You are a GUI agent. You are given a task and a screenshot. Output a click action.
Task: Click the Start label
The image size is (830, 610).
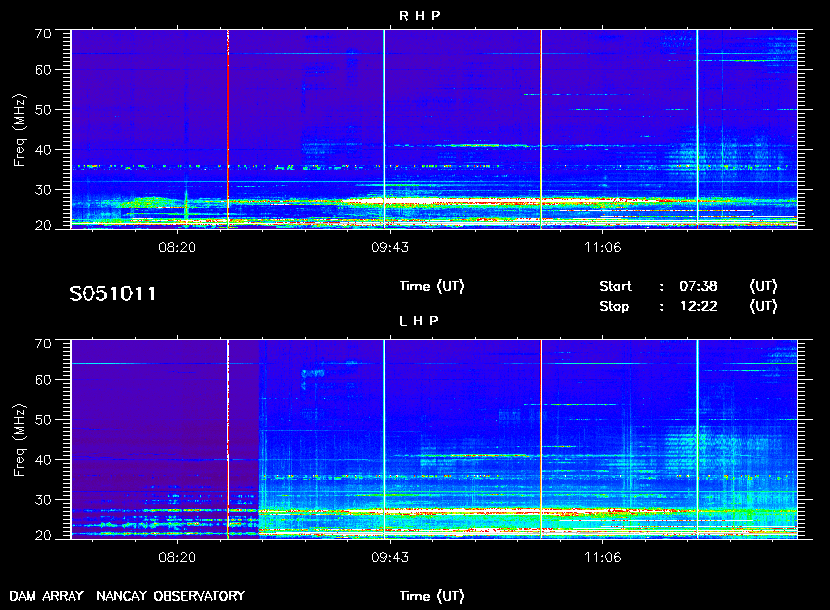(x=615, y=286)
